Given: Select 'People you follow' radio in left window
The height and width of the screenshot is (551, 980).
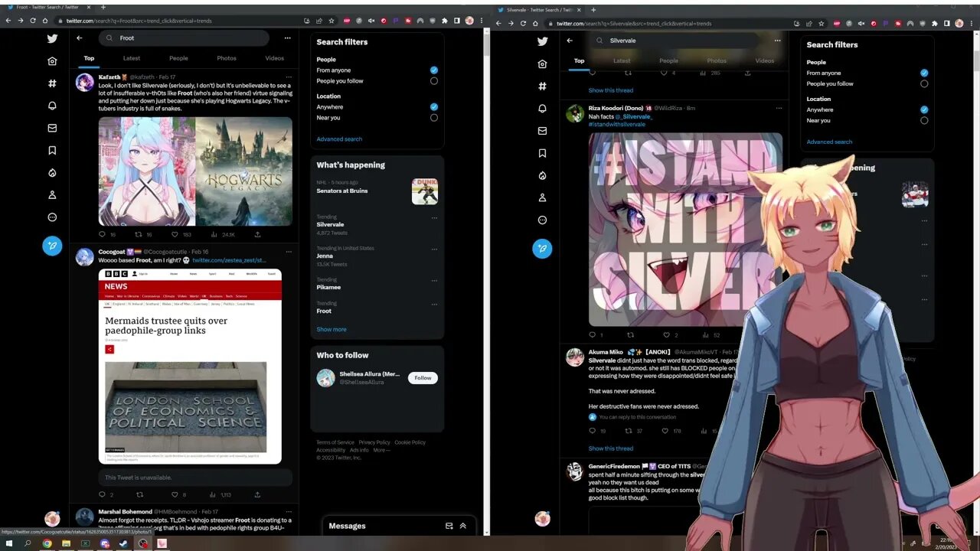Looking at the screenshot, I should (434, 80).
